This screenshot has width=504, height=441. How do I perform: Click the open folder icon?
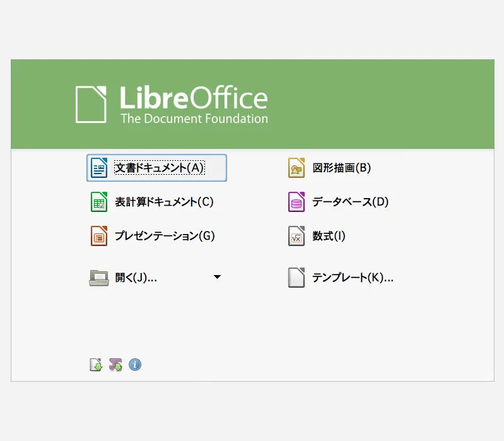pos(99,278)
